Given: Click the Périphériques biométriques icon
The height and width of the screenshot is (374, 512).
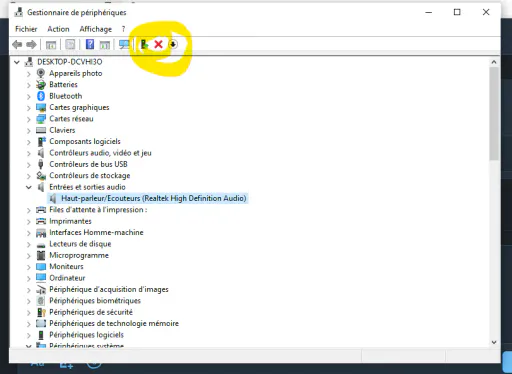Looking at the screenshot, I should [x=41, y=301].
